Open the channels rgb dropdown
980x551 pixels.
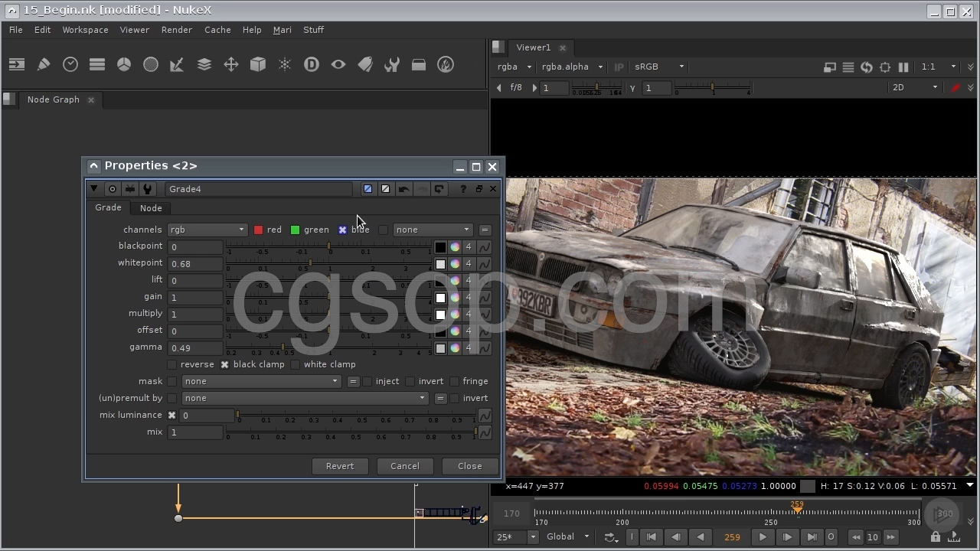coord(207,230)
